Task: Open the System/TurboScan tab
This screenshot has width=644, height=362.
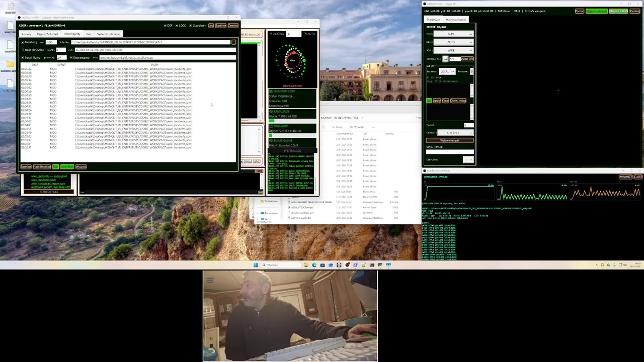Action: 109,34
